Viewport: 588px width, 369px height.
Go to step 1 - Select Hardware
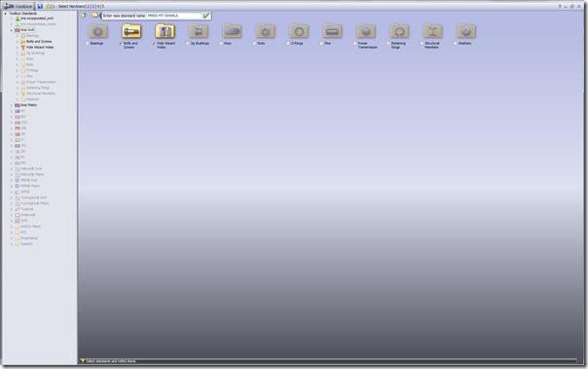pos(69,7)
